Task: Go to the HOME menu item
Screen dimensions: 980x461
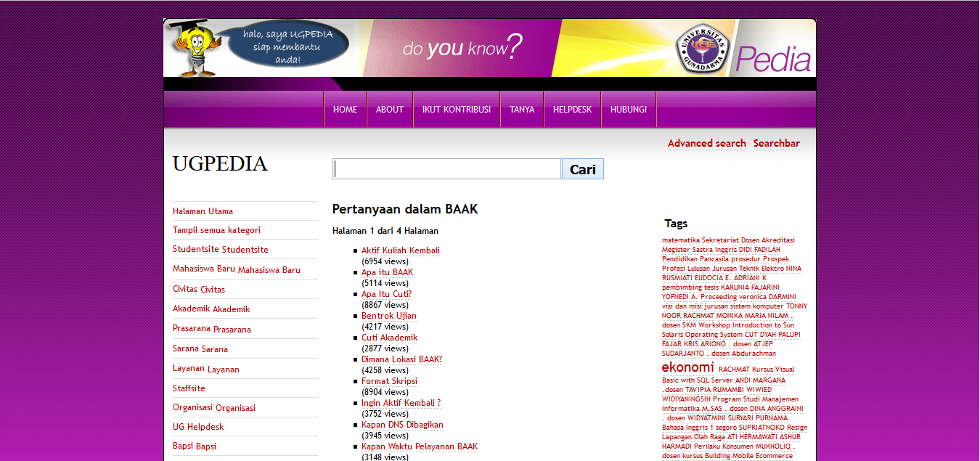Action: 345,110
